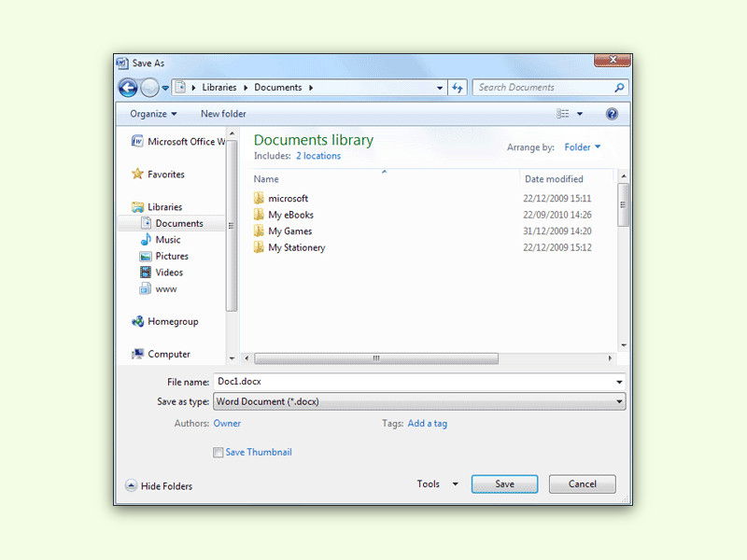Open the Organize menu
The width and height of the screenshot is (747, 560).
click(153, 114)
